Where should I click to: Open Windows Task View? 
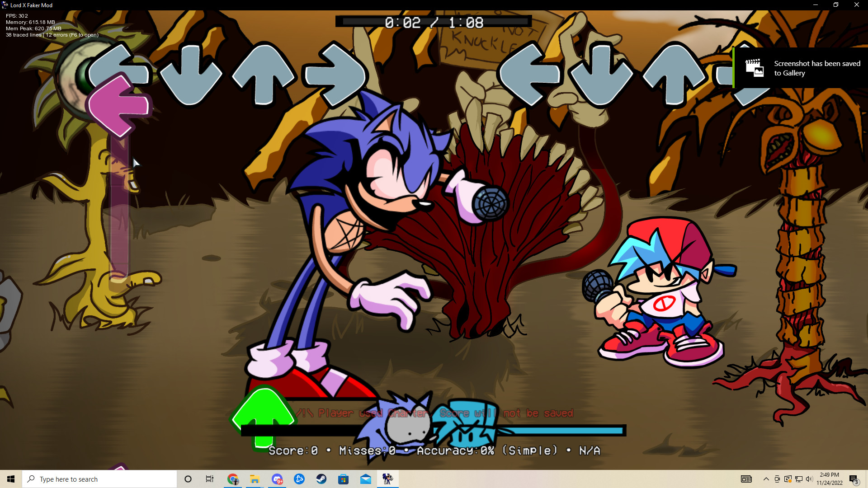(210, 479)
